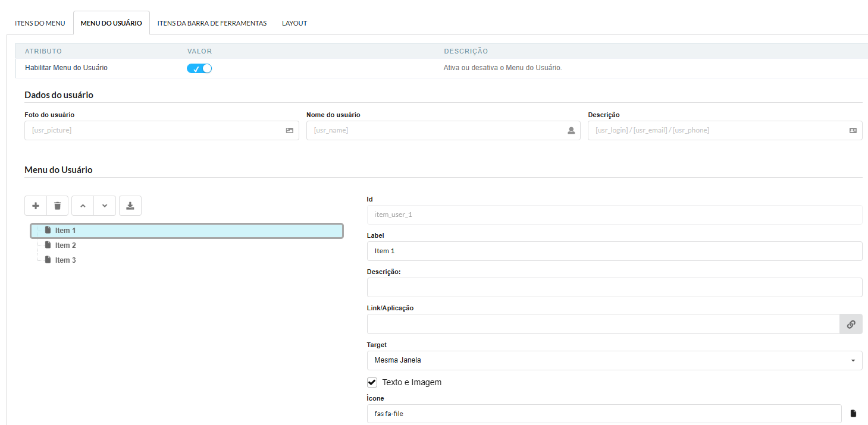Go to the Layout tab

(294, 23)
